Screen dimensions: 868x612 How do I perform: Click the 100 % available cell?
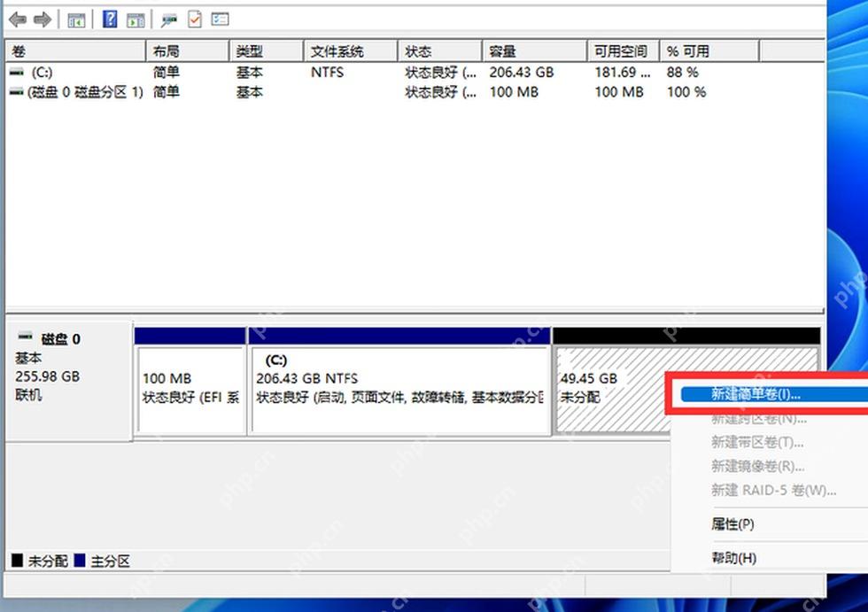tap(686, 92)
